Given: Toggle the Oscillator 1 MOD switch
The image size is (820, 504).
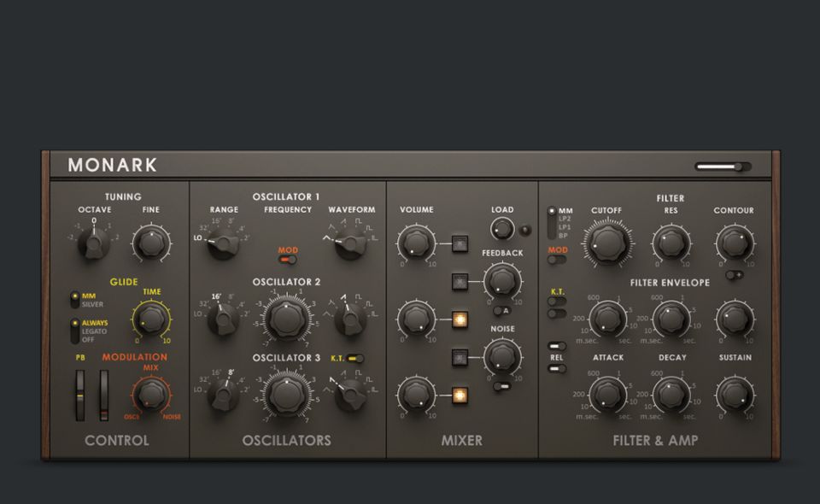Looking at the screenshot, I should pos(287,259).
